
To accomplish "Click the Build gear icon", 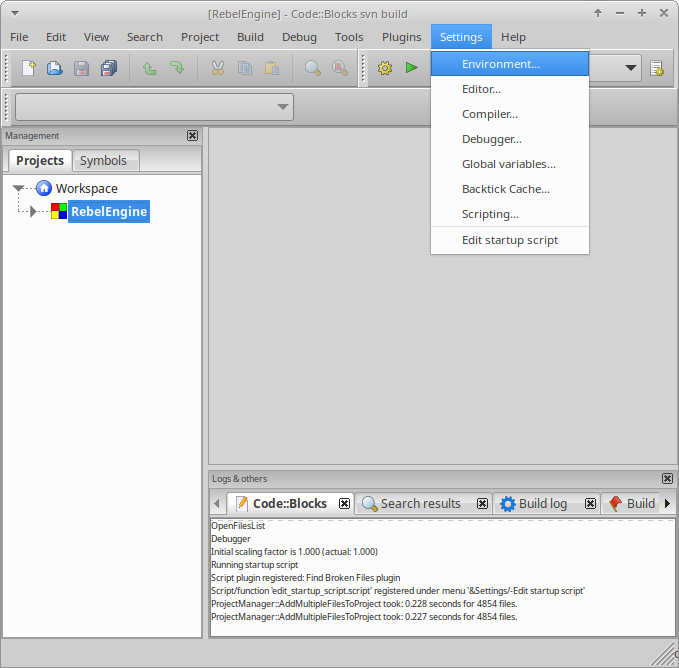I will (x=385, y=68).
